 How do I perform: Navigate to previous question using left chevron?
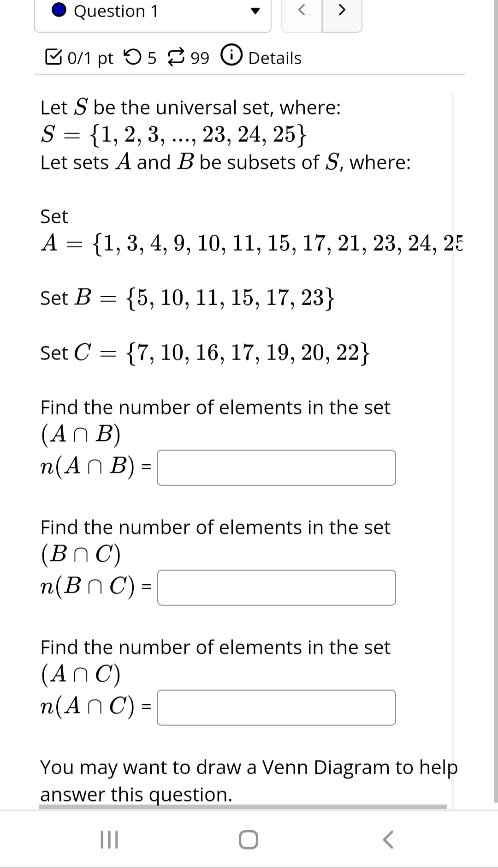(302, 10)
